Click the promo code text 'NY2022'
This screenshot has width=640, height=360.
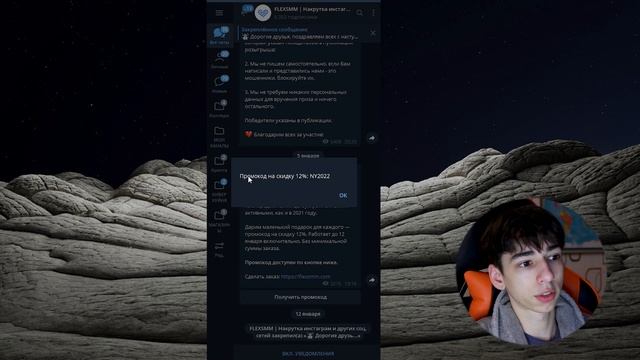(x=320, y=176)
